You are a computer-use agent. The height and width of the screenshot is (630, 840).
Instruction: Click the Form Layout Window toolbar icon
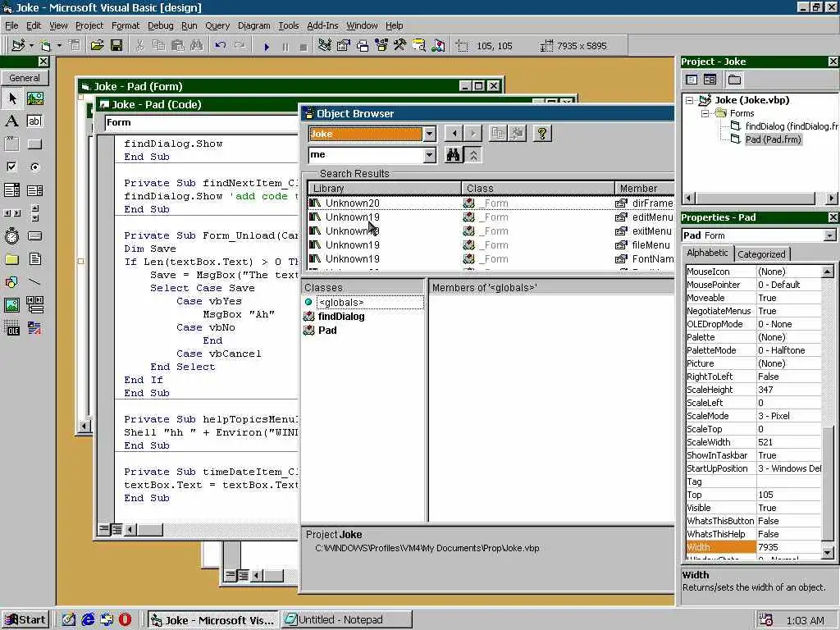pos(363,46)
